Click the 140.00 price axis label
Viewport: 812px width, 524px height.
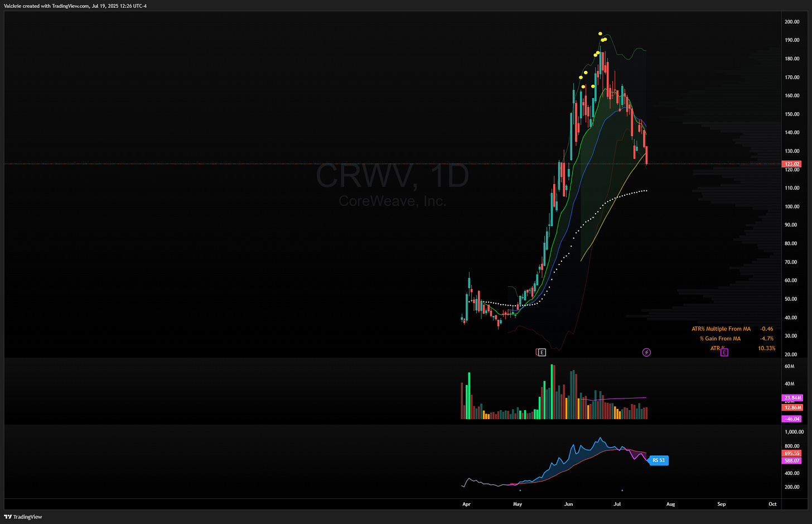click(792, 133)
